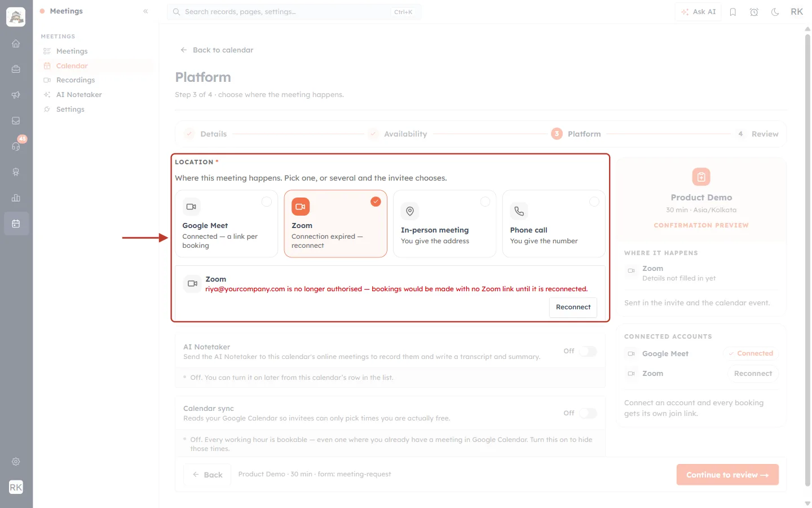Turn on the AI Notetaker switch
The width and height of the screenshot is (812, 508).
[x=588, y=351]
